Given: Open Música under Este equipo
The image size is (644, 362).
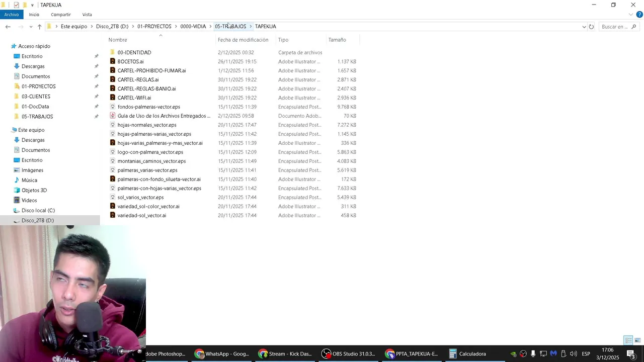Looking at the screenshot, I should pyautogui.click(x=29, y=180).
